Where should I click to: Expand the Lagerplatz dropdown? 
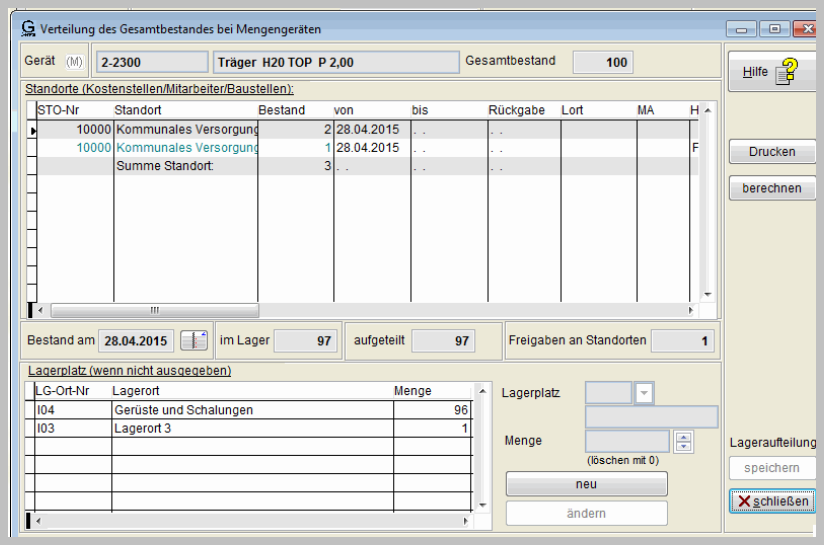coord(644,393)
